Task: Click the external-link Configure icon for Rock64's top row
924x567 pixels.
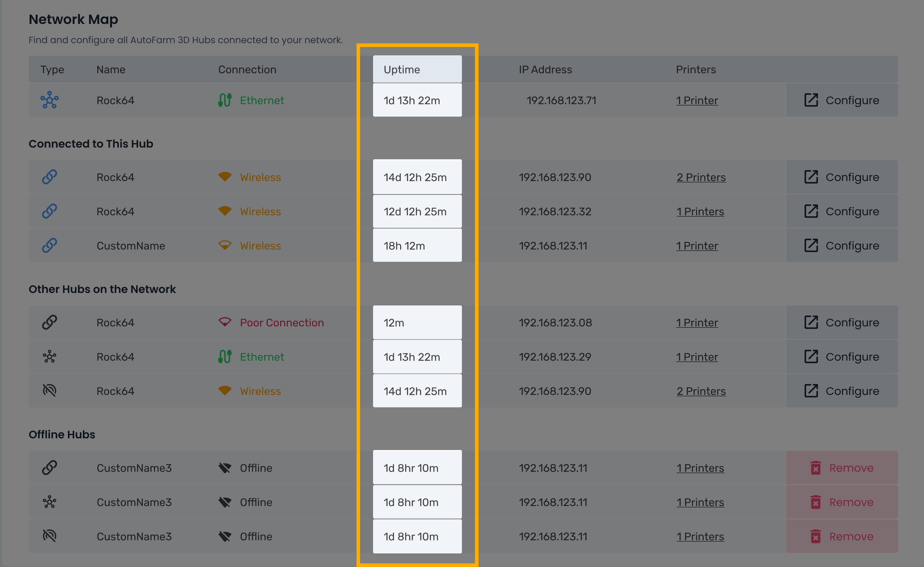Action: point(811,100)
